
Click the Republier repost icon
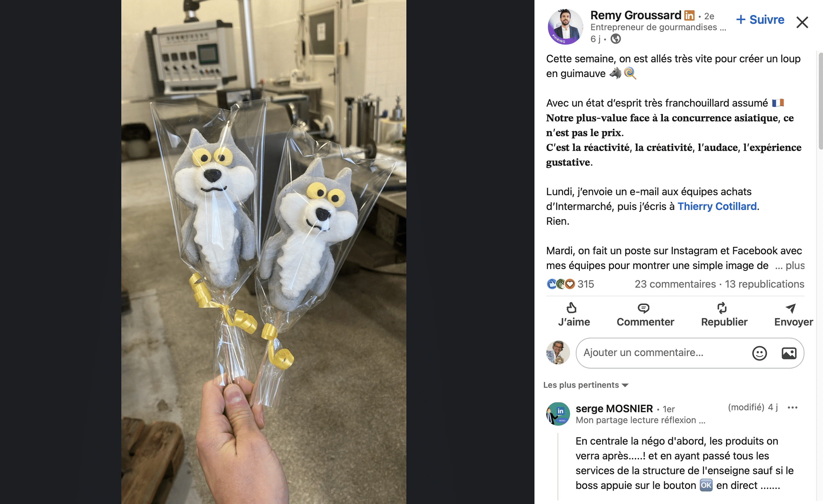tap(722, 307)
